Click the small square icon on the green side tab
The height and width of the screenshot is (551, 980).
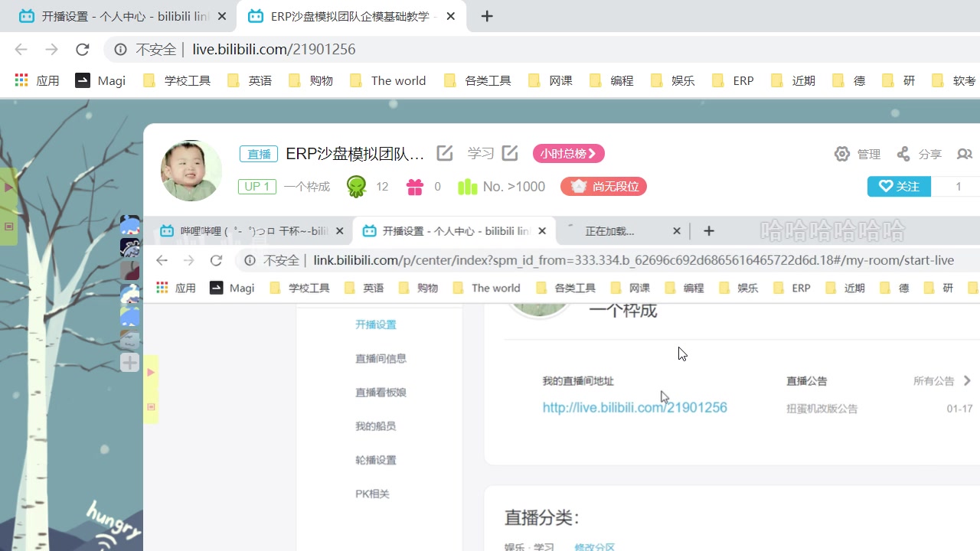point(9,227)
